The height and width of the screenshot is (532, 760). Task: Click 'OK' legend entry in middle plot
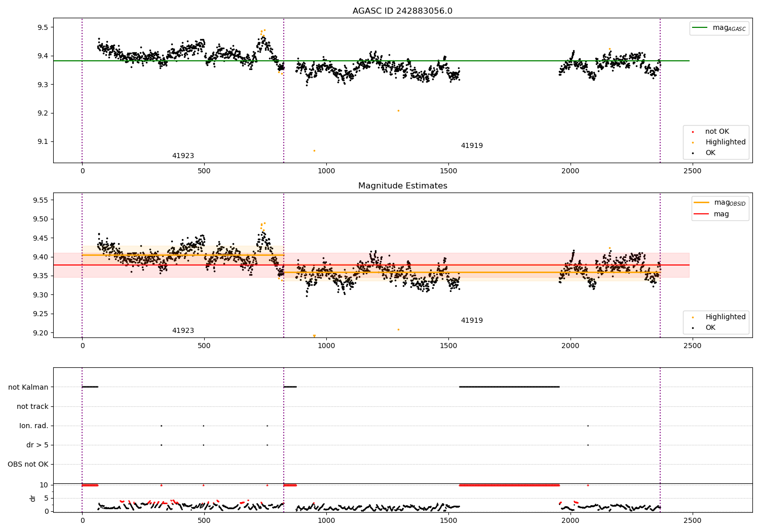(x=705, y=328)
